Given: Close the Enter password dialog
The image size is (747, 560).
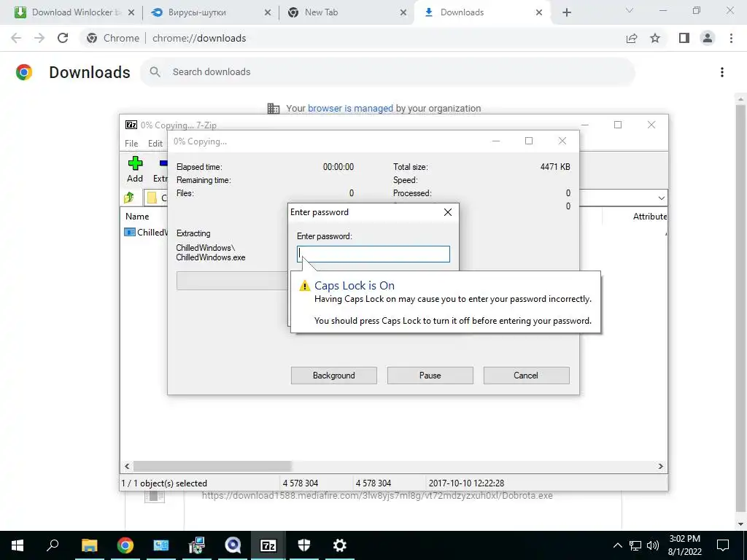Looking at the screenshot, I should coord(448,212).
